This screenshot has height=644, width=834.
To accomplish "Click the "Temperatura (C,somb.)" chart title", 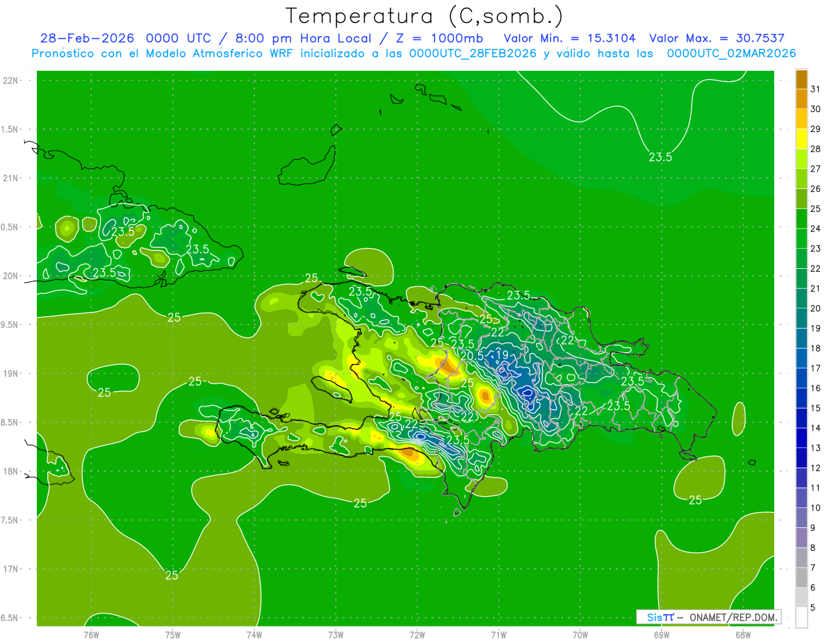I will coord(425,16).
